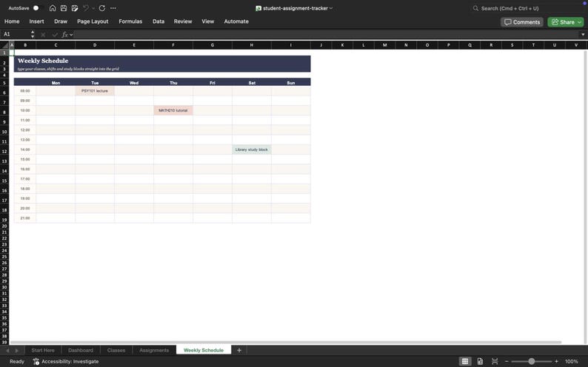Click the Save floppy-disk icon
The image size is (588, 367).
pos(64,8)
